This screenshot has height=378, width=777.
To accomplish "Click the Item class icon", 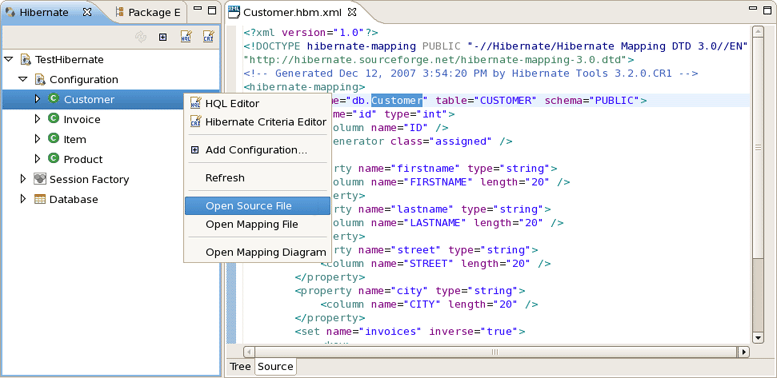I will pyautogui.click(x=54, y=138).
